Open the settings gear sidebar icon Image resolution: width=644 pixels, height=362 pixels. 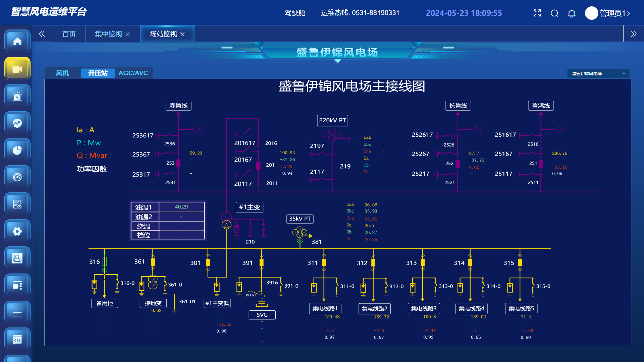(17, 231)
